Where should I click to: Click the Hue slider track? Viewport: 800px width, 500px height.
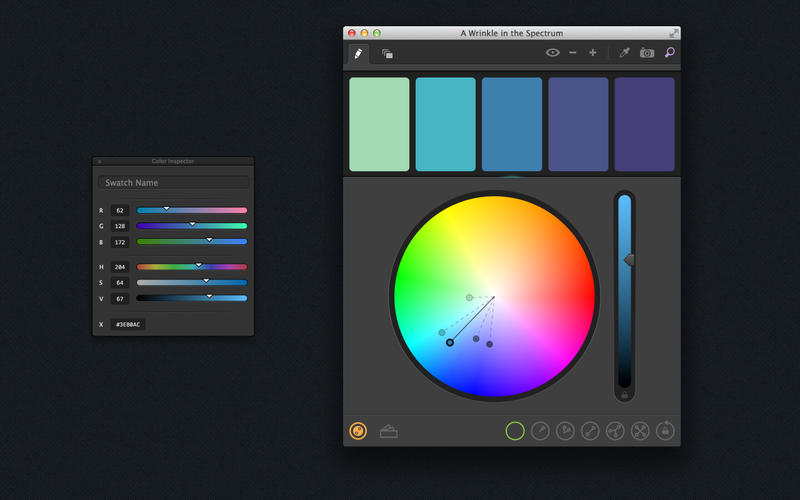tap(192, 267)
